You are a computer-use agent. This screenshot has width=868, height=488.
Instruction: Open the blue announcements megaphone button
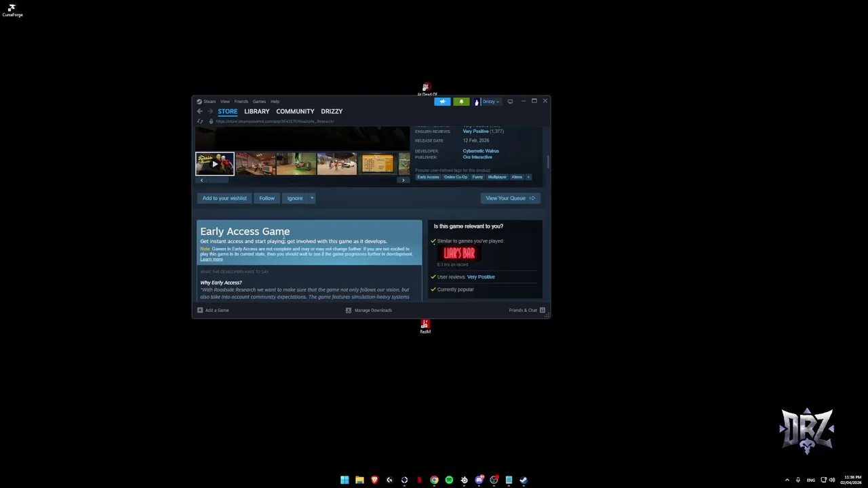click(442, 102)
